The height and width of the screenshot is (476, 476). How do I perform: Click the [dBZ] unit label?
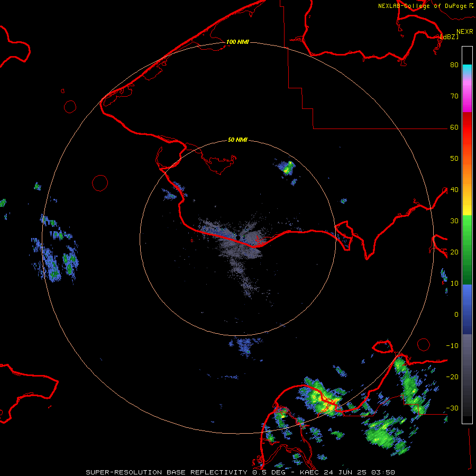tap(449, 36)
